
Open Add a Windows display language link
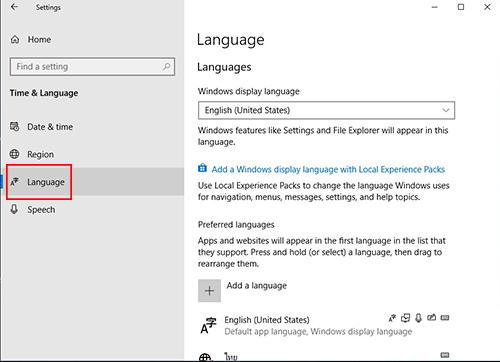pyautogui.click(x=328, y=169)
